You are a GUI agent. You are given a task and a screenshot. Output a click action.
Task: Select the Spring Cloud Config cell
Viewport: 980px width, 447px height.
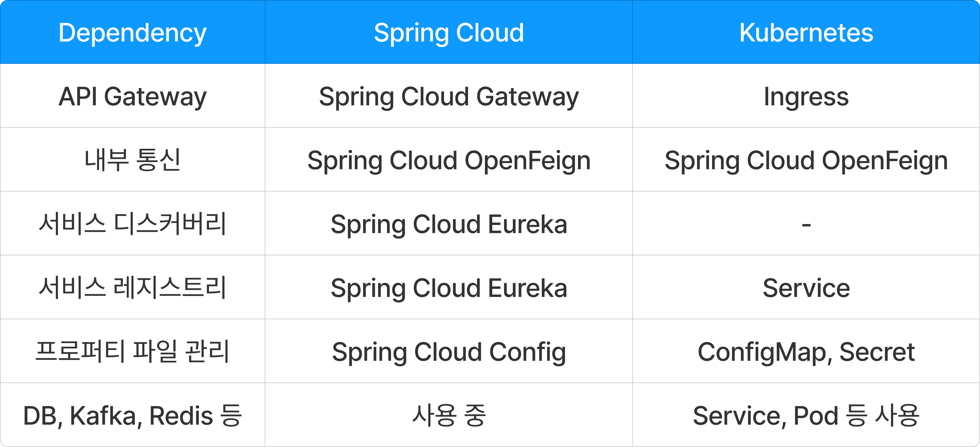point(449,352)
